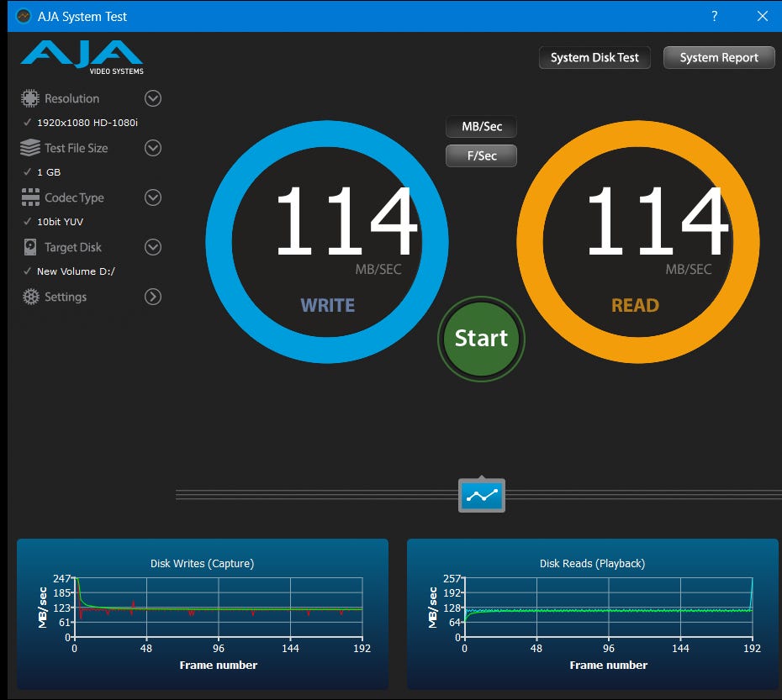The height and width of the screenshot is (700, 782).
Task: Switch units to F/Sec
Action: [x=482, y=155]
